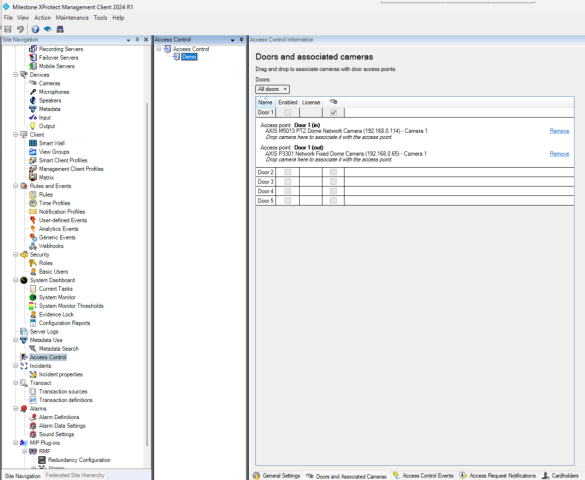Select the Cameras icon under Devices
585x480 pixels.
pos(33,83)
